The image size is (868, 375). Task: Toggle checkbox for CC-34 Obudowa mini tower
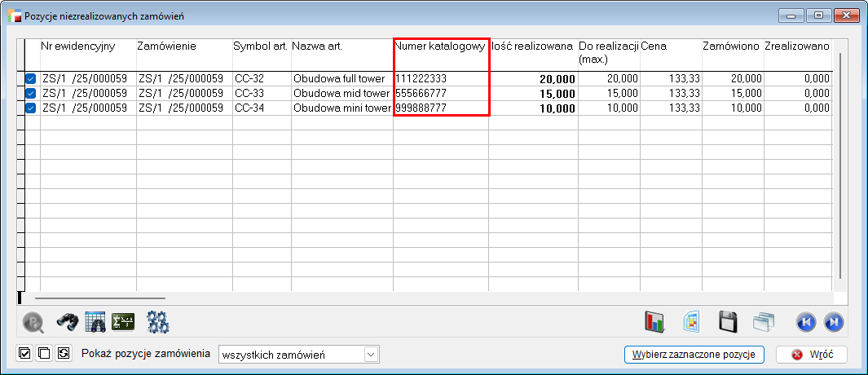(x=30, y=108)
